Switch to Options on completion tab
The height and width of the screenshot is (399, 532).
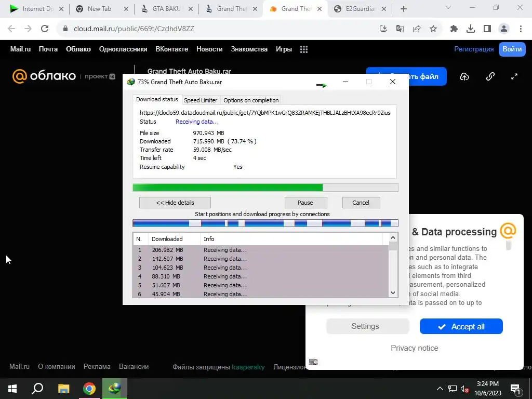pyautogui.click(x=251, y=100)
